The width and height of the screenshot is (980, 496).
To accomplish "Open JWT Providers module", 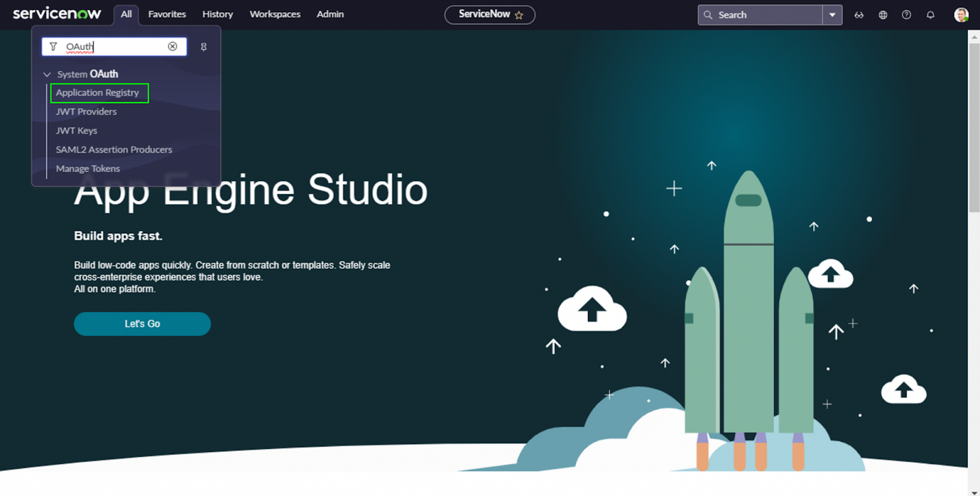I will [86, 111].
